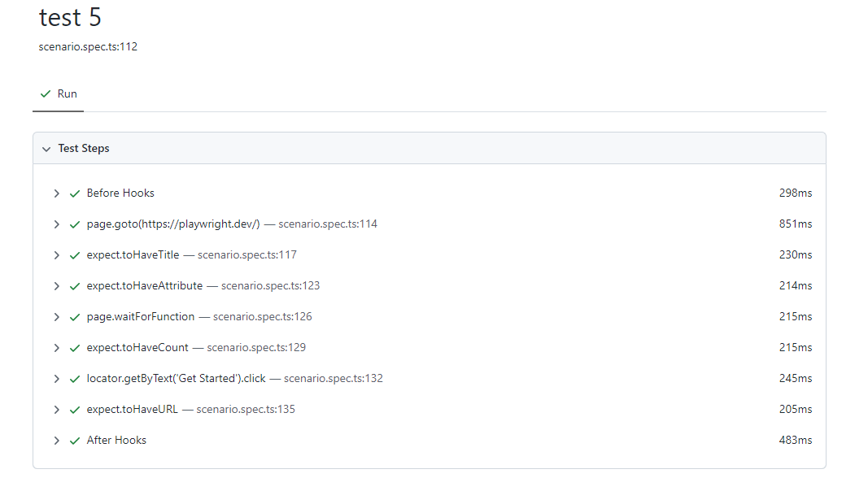The height and width of the screenshot is (478, 868).
Task: Click the checkmark icon beside expect.toHaveTitle
Action: click(x=74, y=254)
